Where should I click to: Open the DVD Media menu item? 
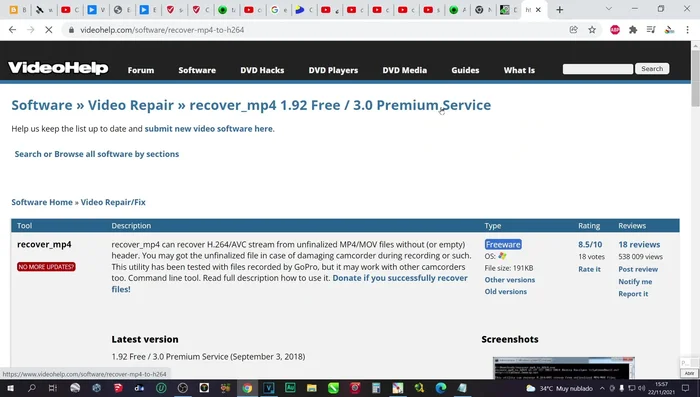pos(404,70)
